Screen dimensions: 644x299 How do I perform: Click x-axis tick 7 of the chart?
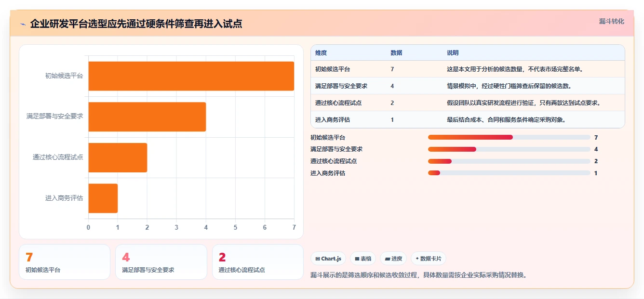pyautogui.click(x=294, y=227)
